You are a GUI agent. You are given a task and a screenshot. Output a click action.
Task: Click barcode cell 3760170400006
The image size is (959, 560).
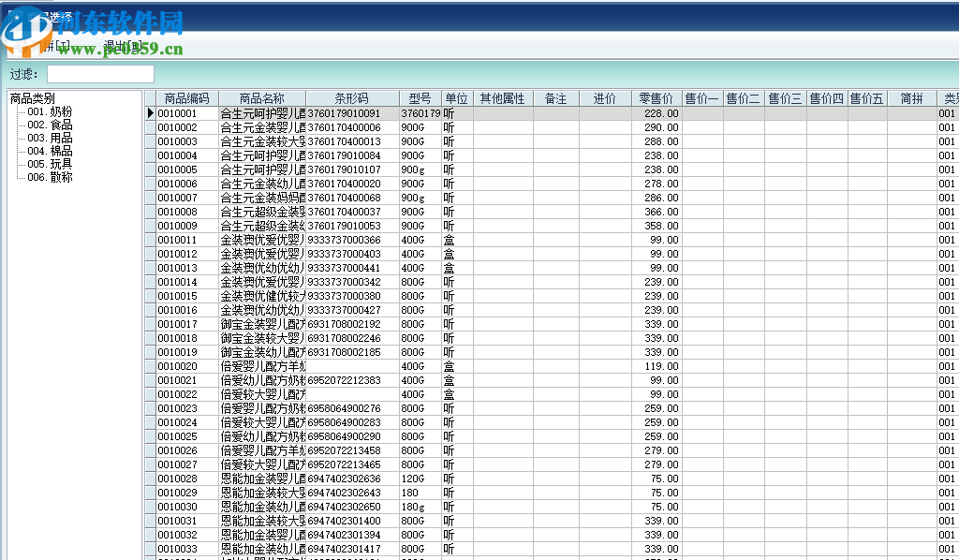click(x=352, y=127)
